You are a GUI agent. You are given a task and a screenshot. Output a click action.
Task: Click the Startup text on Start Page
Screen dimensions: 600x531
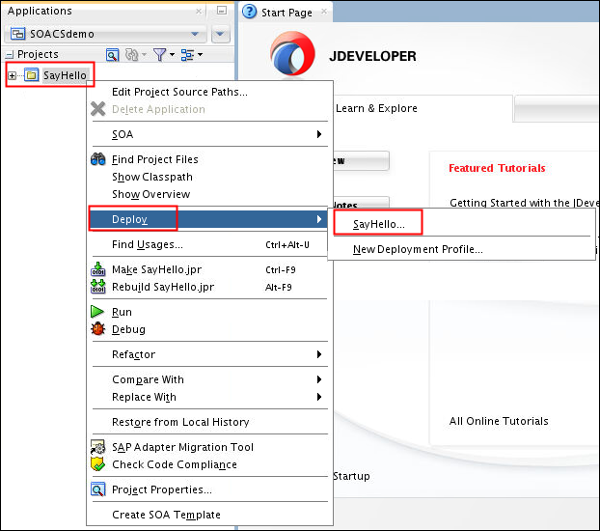(351, 476)
